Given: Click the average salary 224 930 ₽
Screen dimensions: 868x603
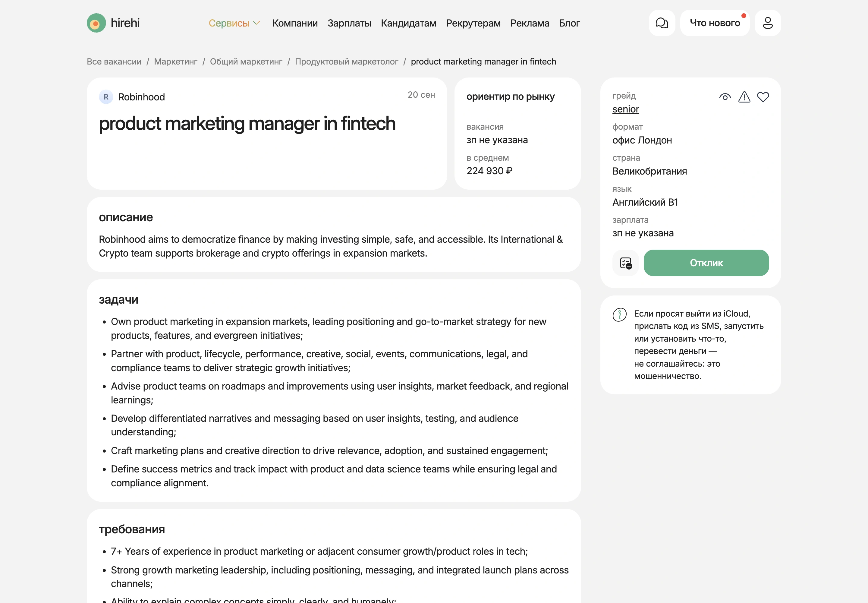Looking at the screenshot, I should (489, 171).
